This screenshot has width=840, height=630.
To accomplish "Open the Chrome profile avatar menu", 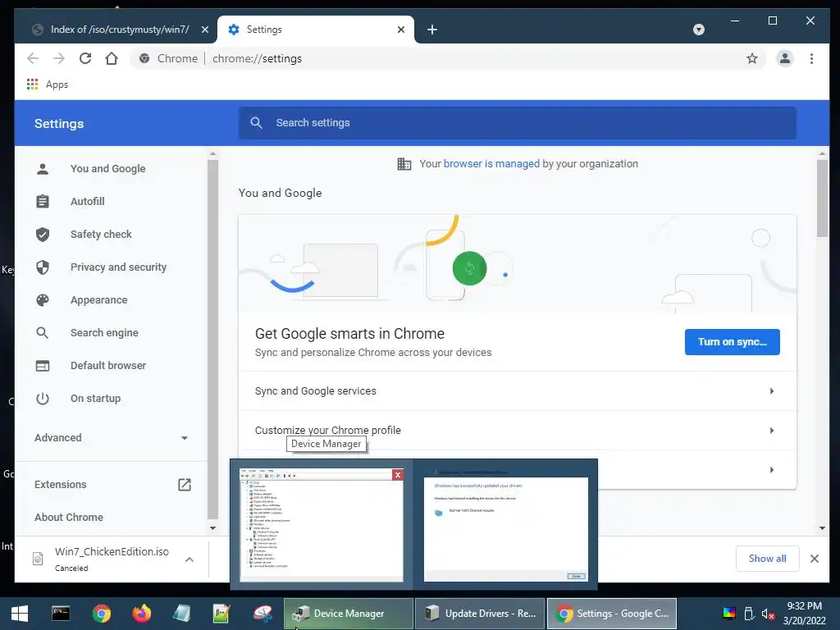I will (785, 58).
